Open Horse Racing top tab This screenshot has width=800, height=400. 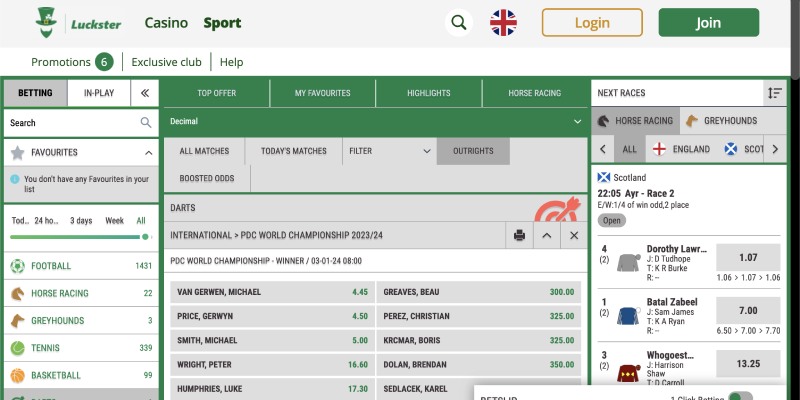[535, 93]
